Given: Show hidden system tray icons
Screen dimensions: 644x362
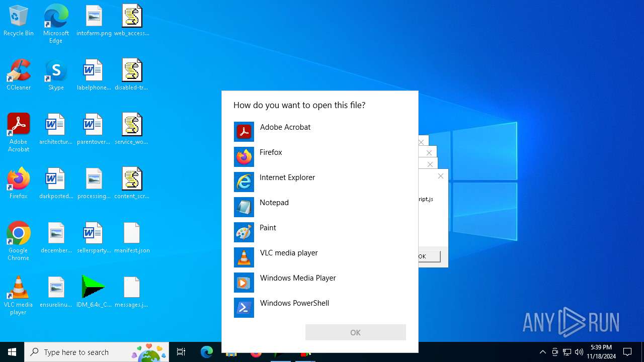Looking at the screenshot, I should pos(542,352).
